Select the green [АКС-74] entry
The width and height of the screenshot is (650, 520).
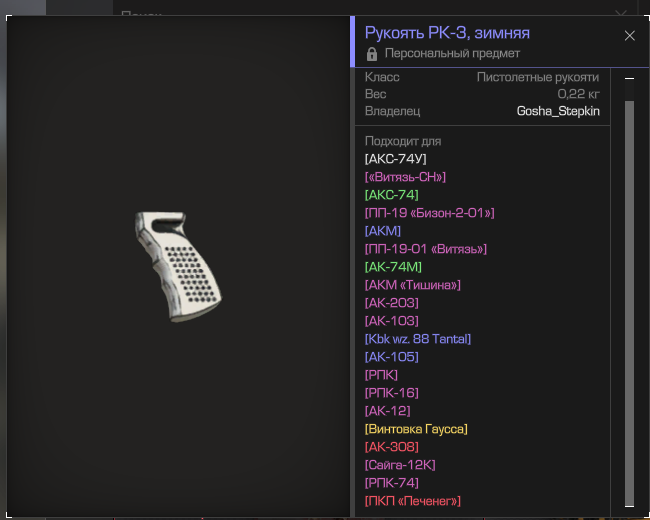coord(392,195)
